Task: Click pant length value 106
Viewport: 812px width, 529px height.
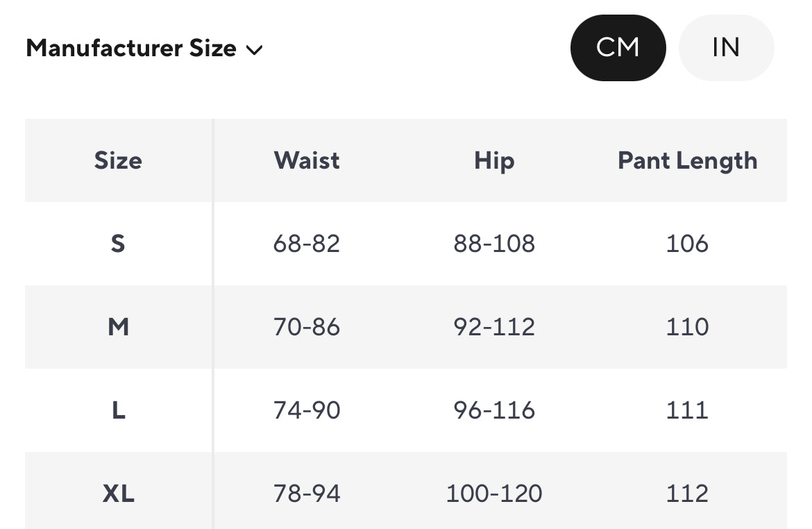Action: [x=687, y=244]
